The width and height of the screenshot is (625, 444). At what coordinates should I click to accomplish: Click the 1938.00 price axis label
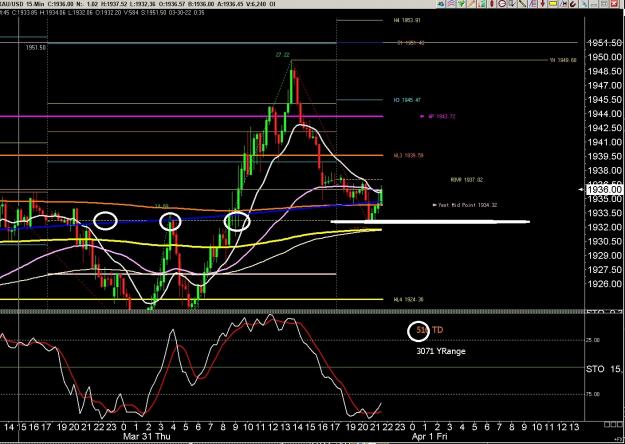[605, 170]
